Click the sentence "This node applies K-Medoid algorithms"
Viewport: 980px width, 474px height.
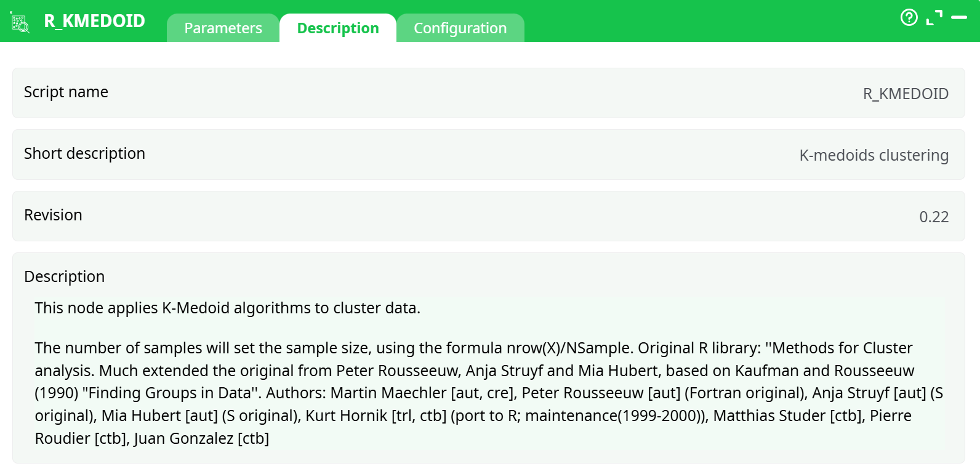[185, 308]
